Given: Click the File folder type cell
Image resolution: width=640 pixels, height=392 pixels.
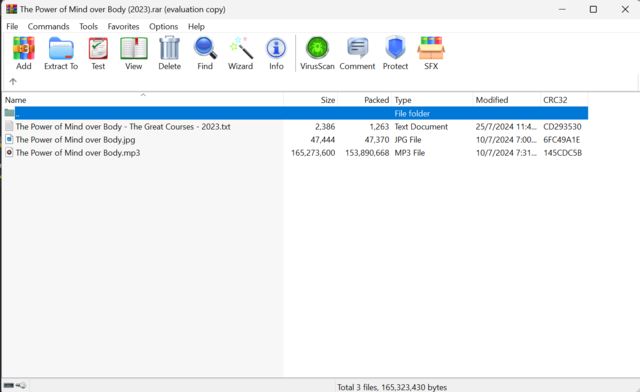Looking at the screenshot, I should pyautogui.click(x=412, y=114).
